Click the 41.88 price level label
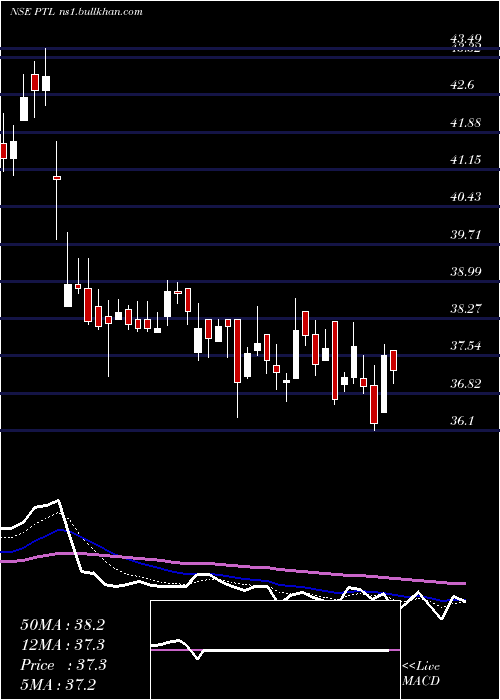The image size is (500, 700). click(466, 122)
